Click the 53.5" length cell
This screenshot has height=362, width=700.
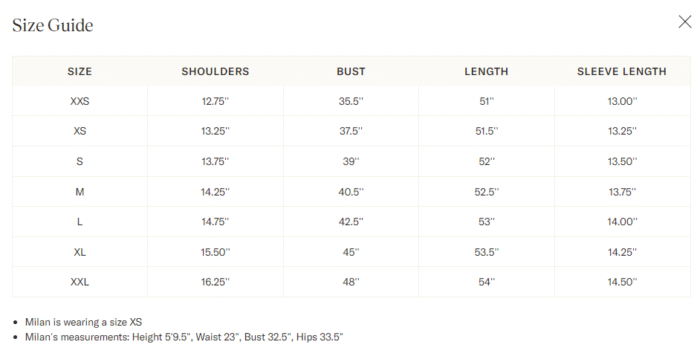pyautogui.click(x=487, y=252)
